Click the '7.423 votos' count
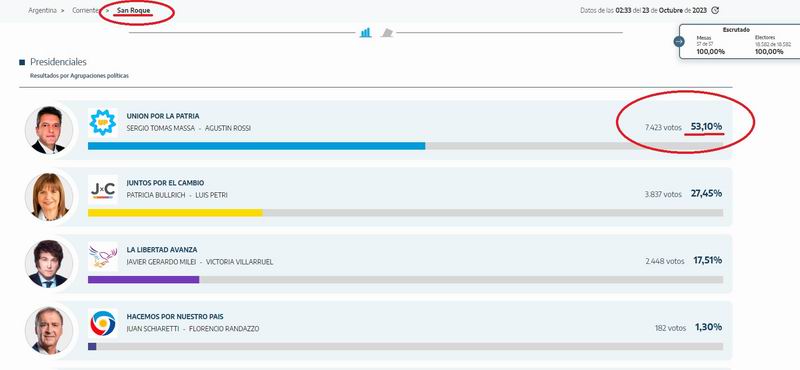Image resolution: width=800 pixels, height=370 pixels. click(663, 127)
